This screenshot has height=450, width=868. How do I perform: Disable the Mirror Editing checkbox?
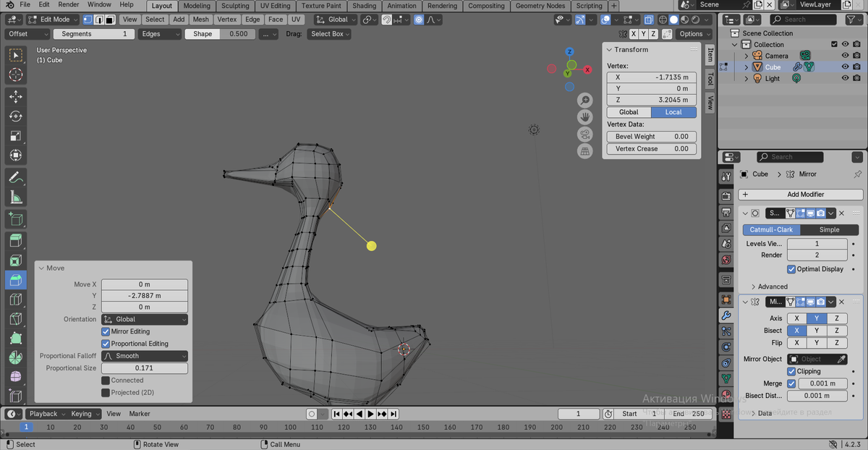tap(106, 331)
